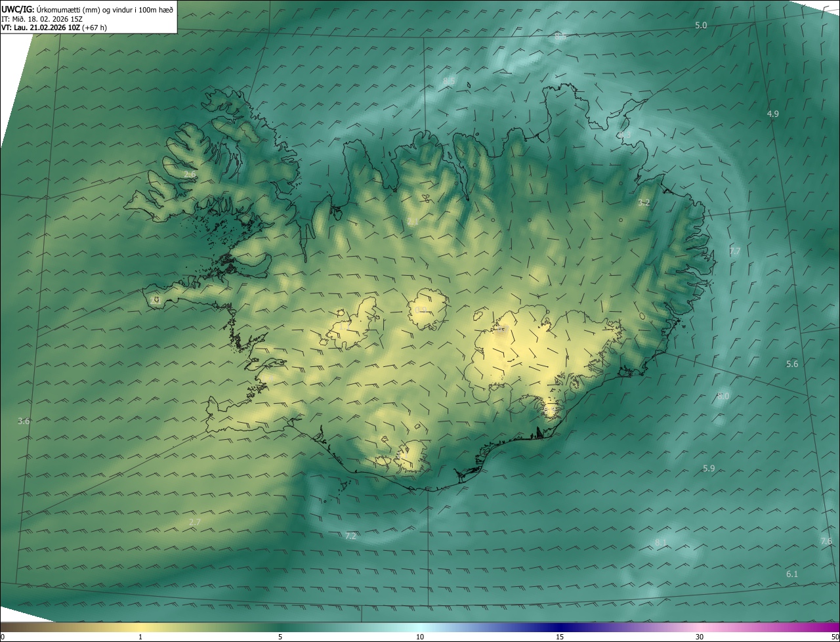Click the 5.9 value label on the map
840x642 pixels.
[709, 469]
